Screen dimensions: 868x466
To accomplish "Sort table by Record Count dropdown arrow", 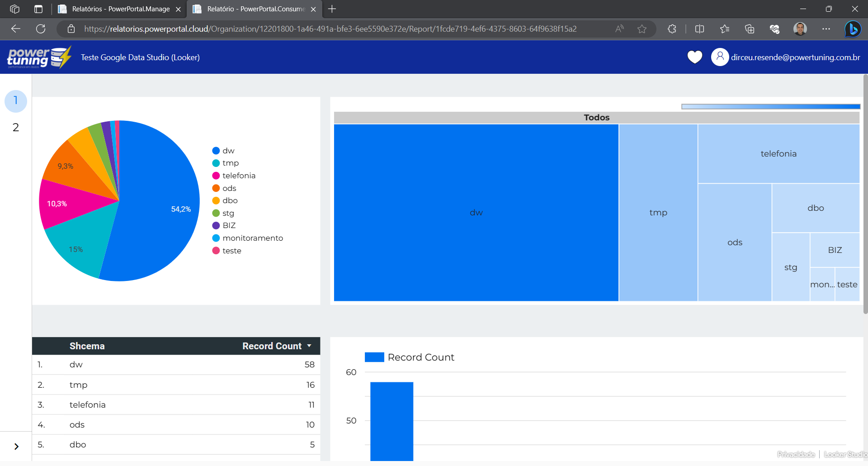I will click(x=309, y=346).
